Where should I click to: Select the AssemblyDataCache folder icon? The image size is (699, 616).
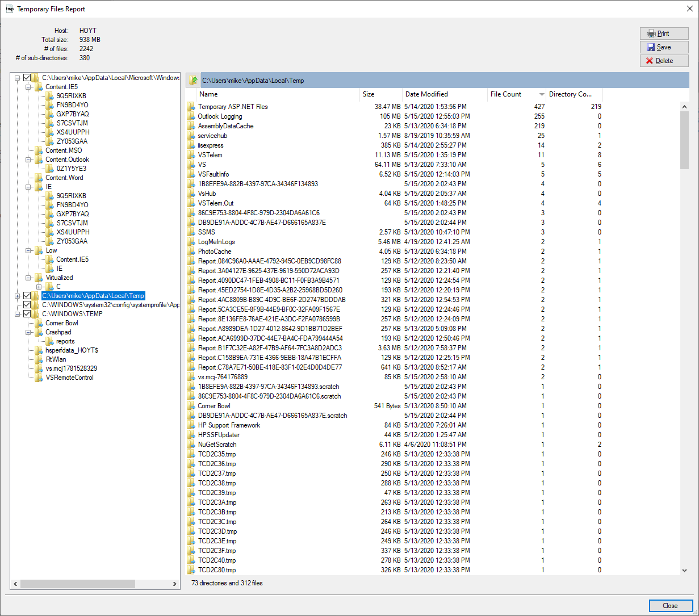click(191, 126)
